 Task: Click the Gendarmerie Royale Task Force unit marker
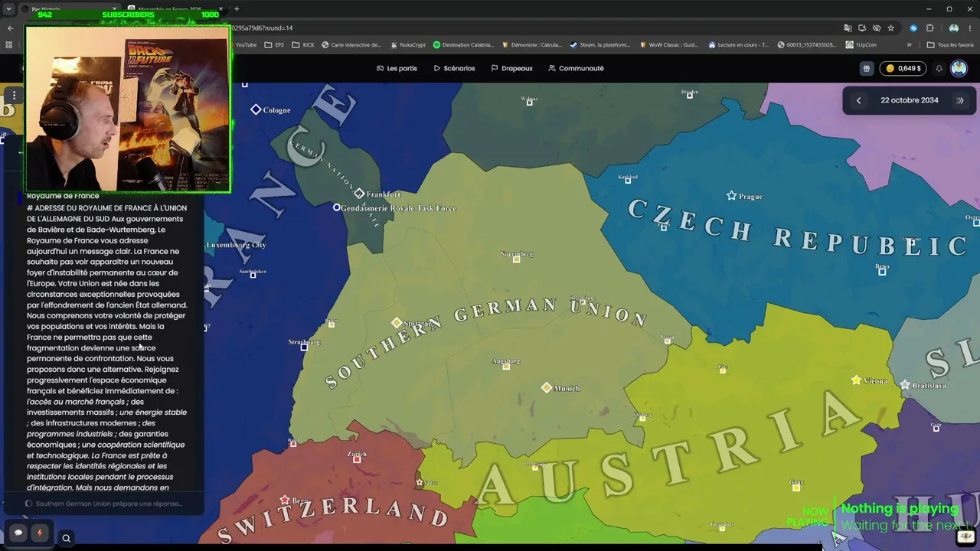pos(336,207)
